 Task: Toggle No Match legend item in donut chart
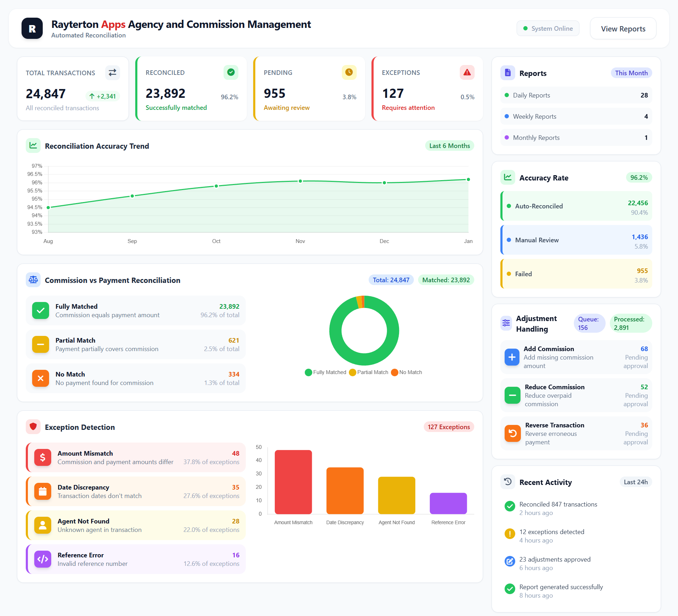(406, 372)
